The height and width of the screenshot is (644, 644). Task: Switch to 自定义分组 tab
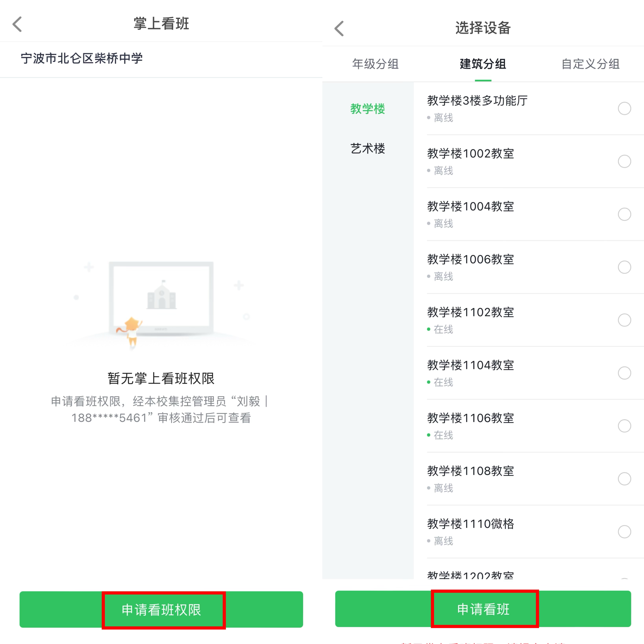click(x=590, y=64)
